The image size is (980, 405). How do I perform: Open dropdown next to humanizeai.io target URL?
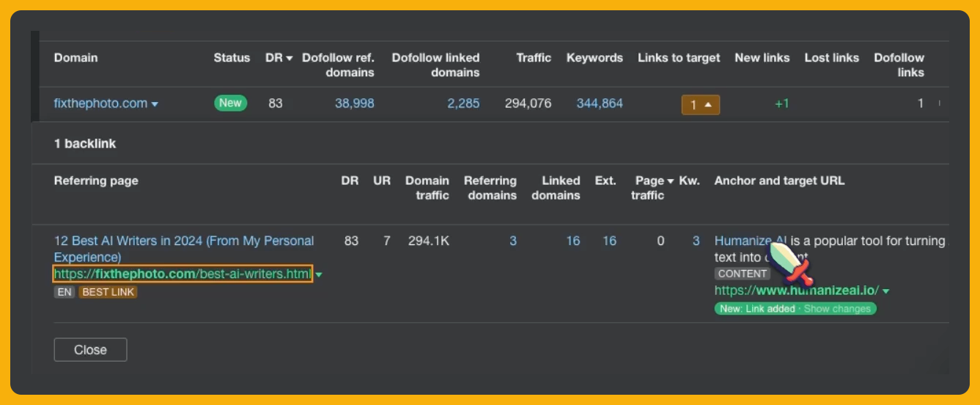coord(886,291)
